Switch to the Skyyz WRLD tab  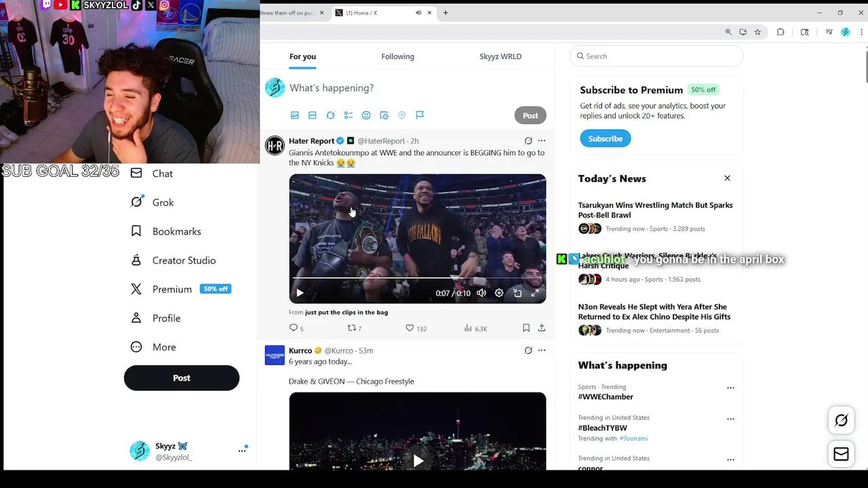pyautogui.click(x=500, y=56)
